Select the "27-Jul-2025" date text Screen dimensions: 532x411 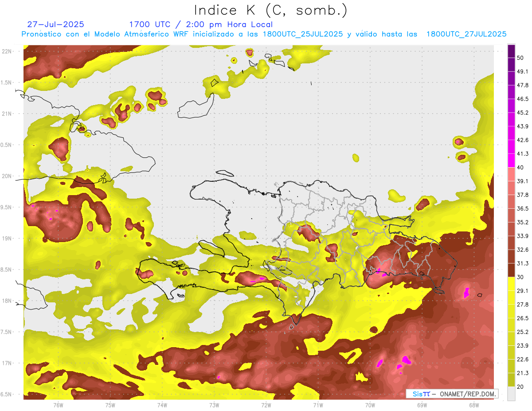pyautogui.click(x=55, y=24)
